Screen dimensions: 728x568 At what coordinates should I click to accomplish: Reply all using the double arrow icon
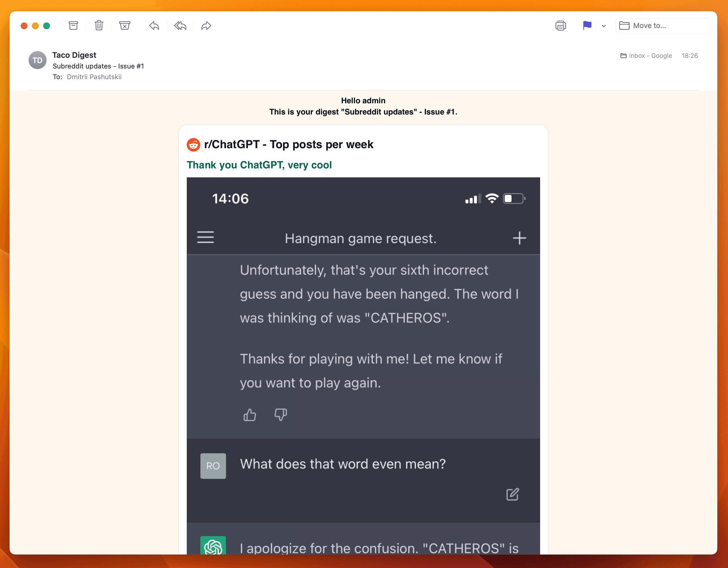coord(180,26)
